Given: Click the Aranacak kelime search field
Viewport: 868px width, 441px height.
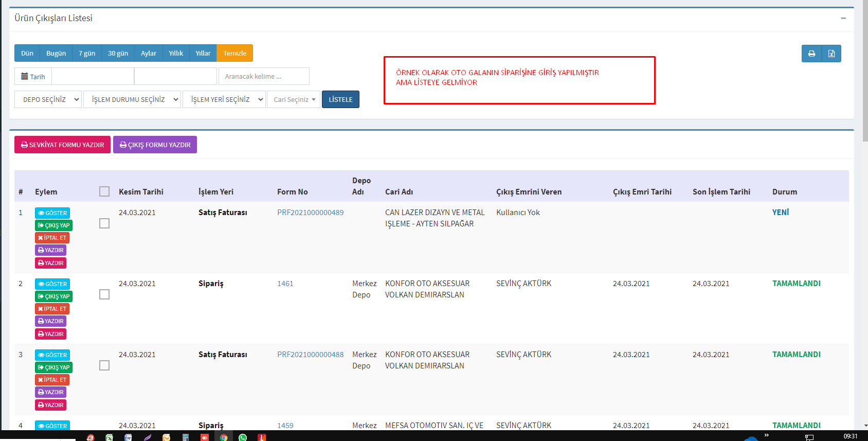Looking at the screenshot, I should tap(264, 76).
